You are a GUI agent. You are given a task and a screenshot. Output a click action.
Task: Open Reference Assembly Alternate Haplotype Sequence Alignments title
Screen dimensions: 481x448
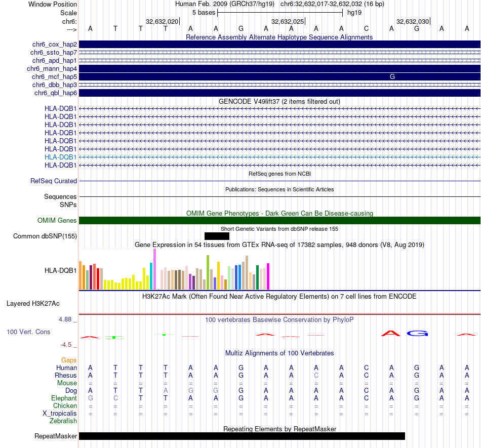[279, 37]
